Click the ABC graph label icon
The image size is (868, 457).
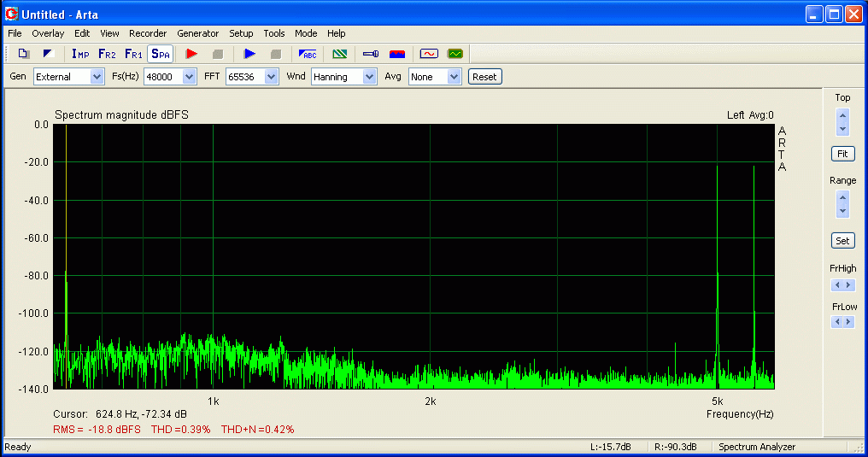308,54
